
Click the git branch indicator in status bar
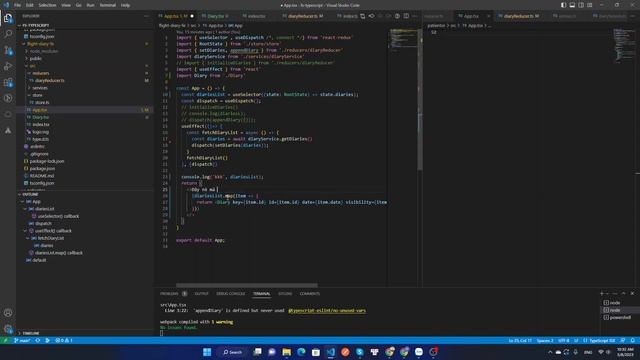22,340
